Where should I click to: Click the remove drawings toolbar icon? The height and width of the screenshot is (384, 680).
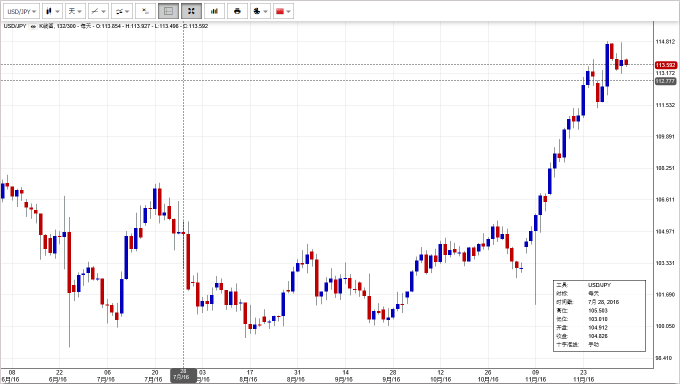click(146, 11)
